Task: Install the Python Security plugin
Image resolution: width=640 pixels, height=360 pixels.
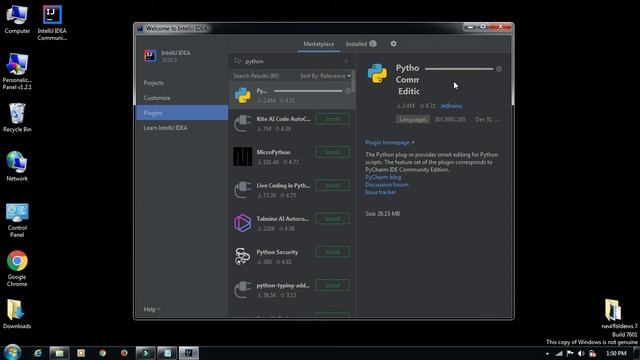Action: tap(333, 252)
